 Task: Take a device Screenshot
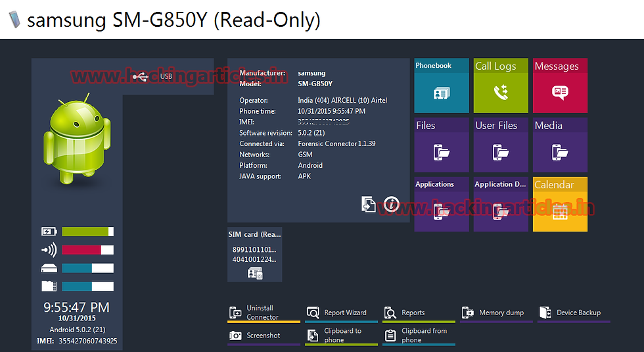(264, 336)
